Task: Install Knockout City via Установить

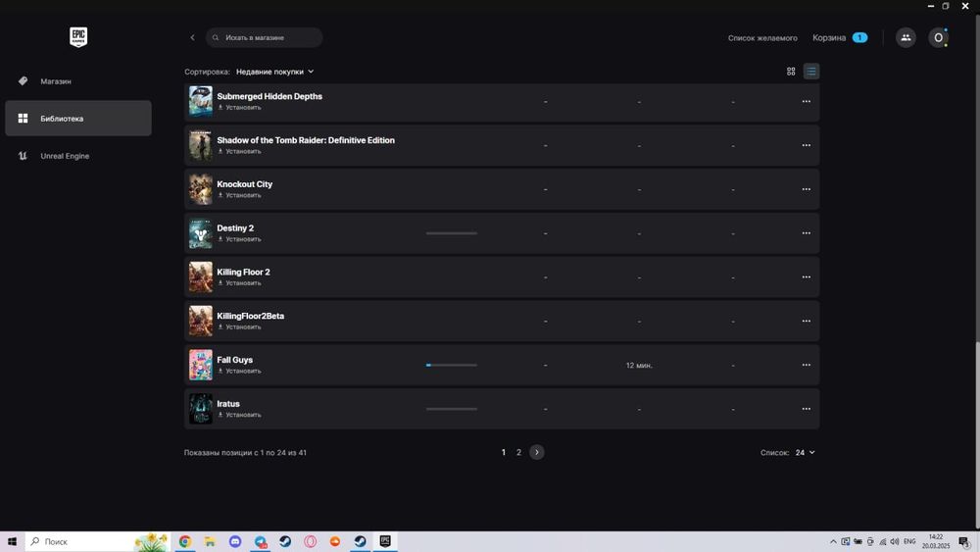Action: click(239, 195)
